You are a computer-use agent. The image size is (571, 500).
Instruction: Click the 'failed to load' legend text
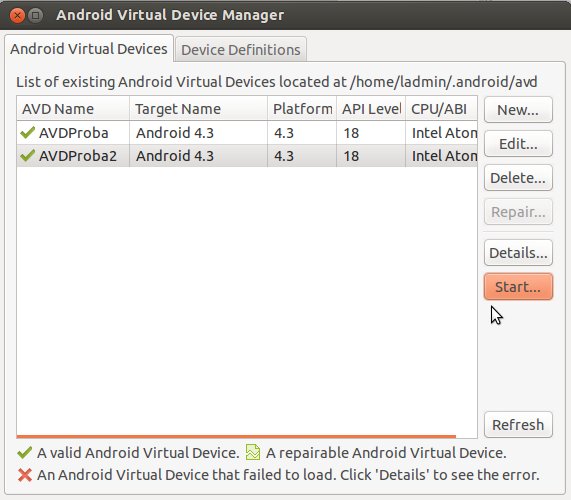[x=289, y=475]
